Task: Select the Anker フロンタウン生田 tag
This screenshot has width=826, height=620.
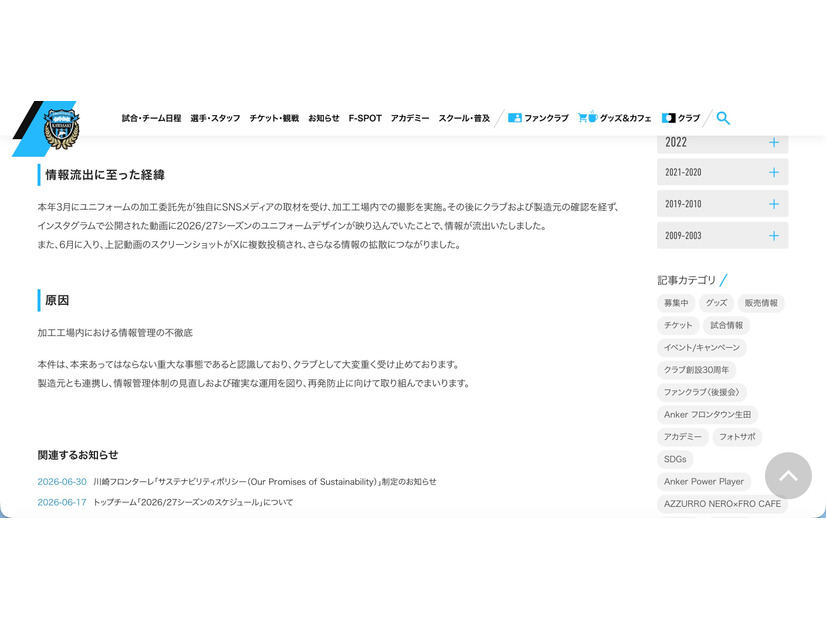Action: click(x=707, y=415)
